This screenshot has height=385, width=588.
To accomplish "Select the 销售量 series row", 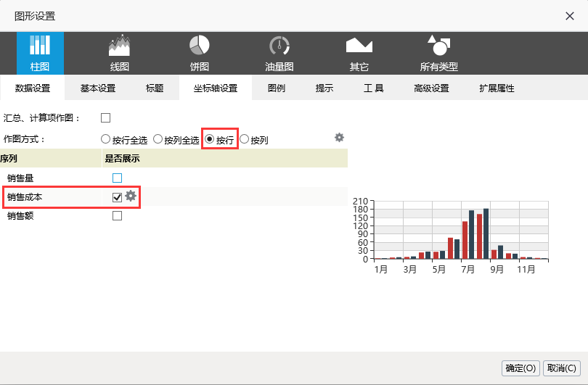I will click(174, 178).
